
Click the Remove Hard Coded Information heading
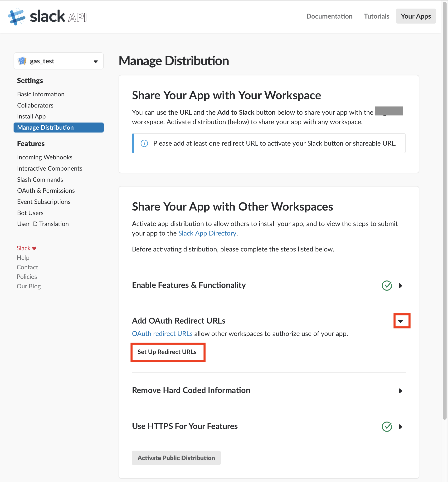[x=191, y=390]
